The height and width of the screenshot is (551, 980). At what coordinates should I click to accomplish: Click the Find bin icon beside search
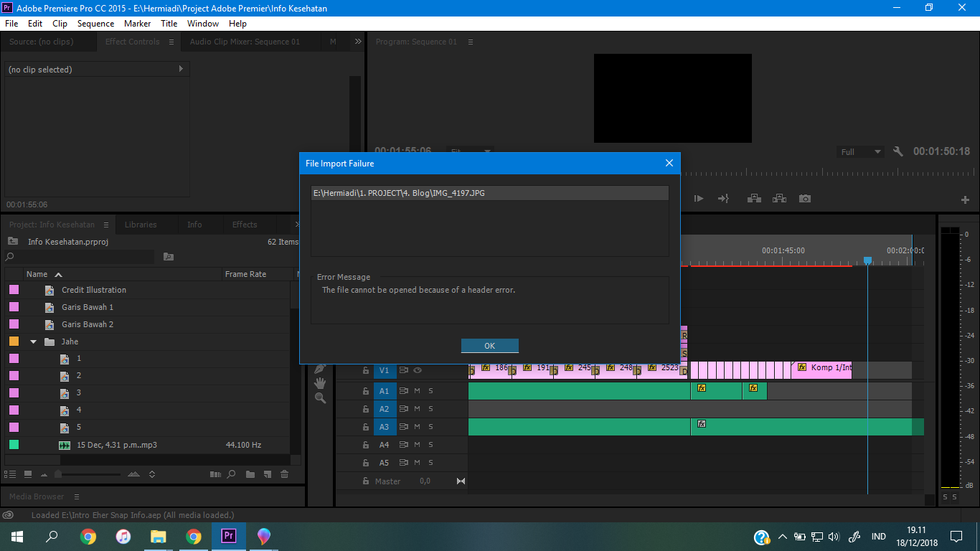pos(168,256)
